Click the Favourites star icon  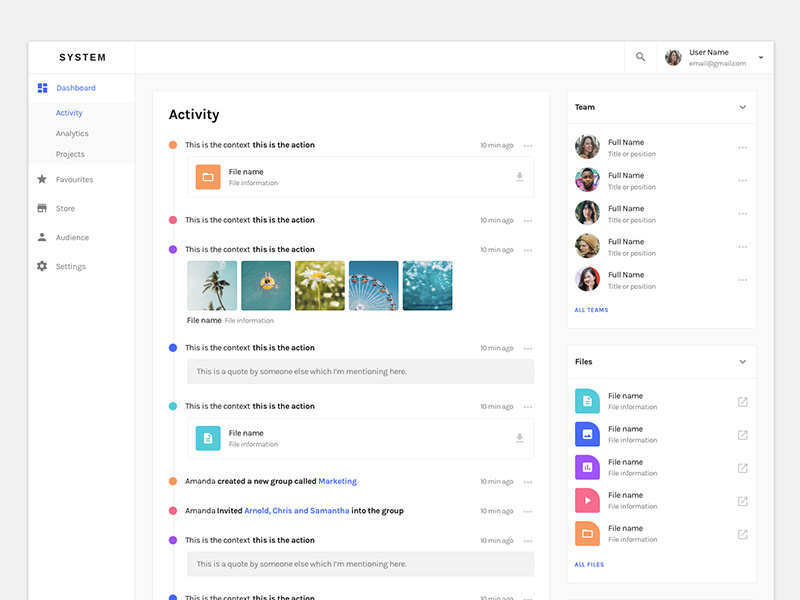(x=42, y=179)
